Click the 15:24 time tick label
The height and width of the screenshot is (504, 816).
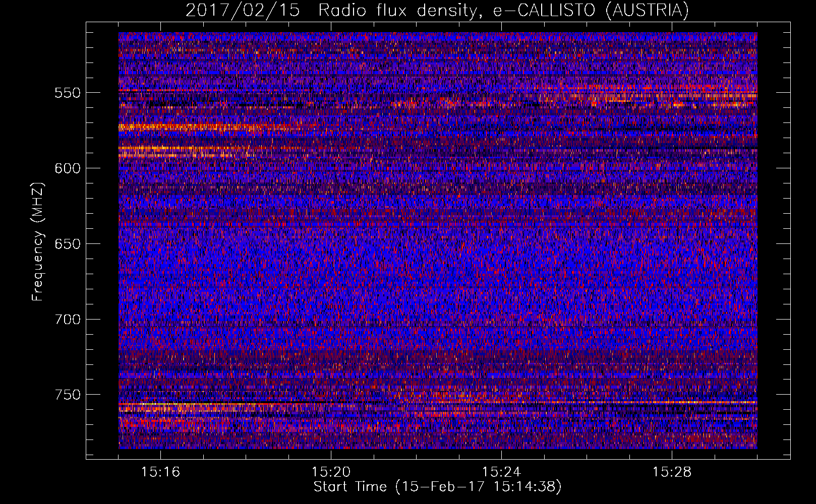click(501, 472)
